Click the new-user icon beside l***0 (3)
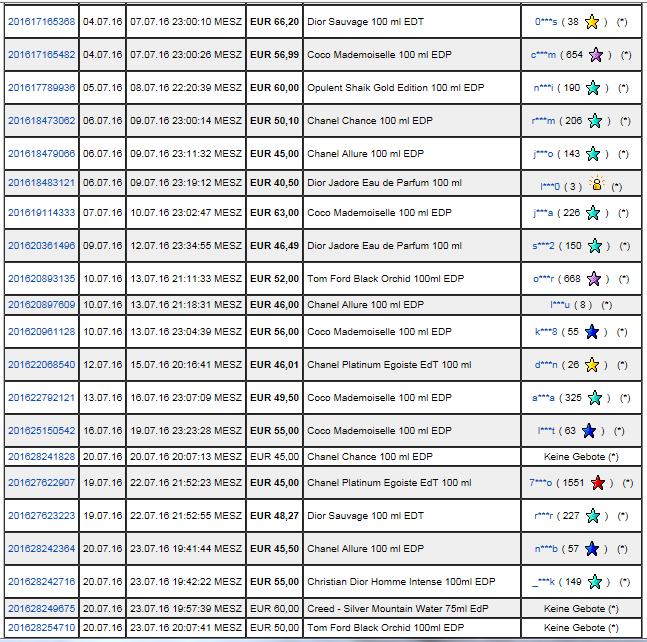Viewport: 647px width, 642px height. point(597,182)
